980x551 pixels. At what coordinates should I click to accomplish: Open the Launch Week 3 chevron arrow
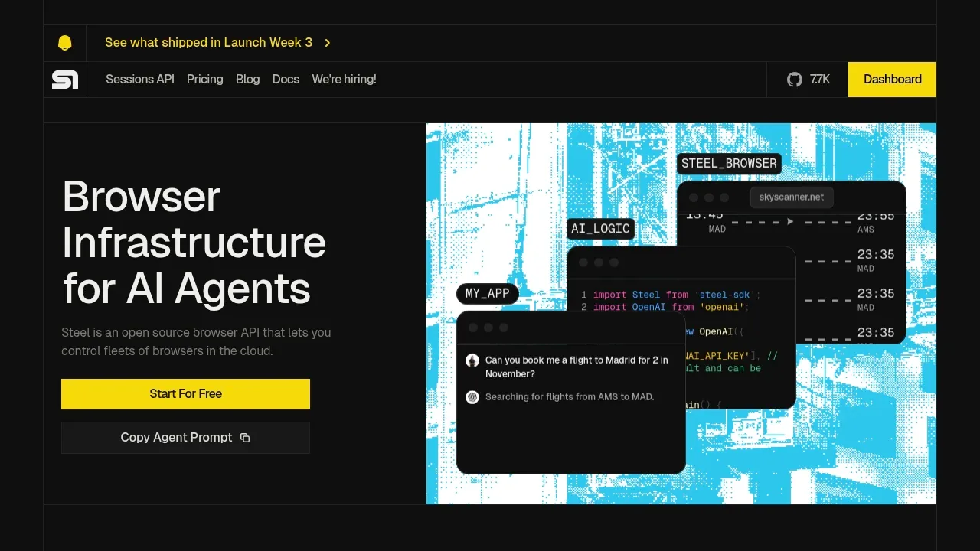coord(328,43)
